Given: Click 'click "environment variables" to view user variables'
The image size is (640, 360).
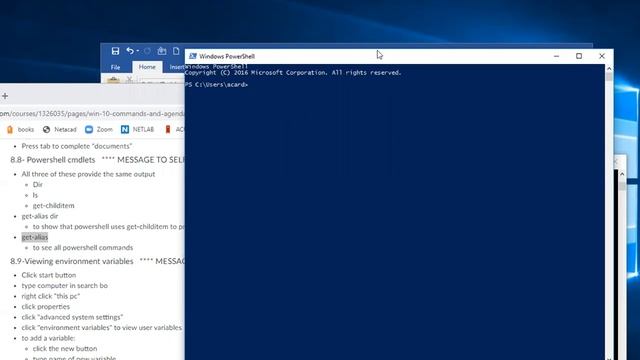Looking at the screenshot, I should coord(102,328).
